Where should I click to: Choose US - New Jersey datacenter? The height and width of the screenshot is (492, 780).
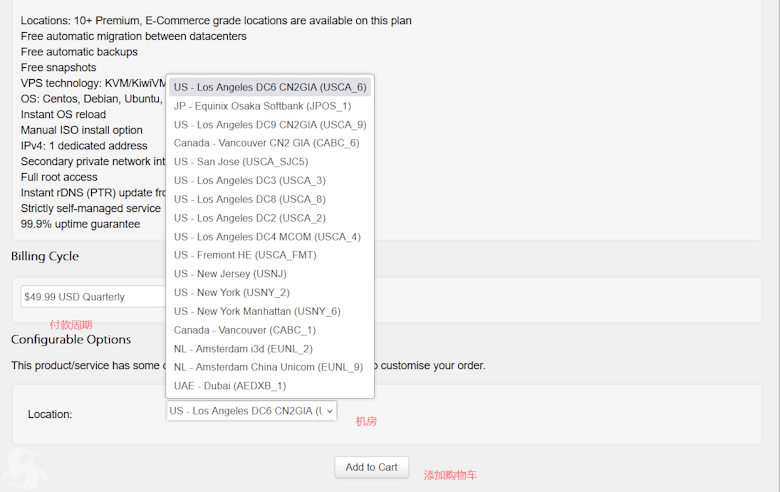pyautogui.click(x=231, y=274)
